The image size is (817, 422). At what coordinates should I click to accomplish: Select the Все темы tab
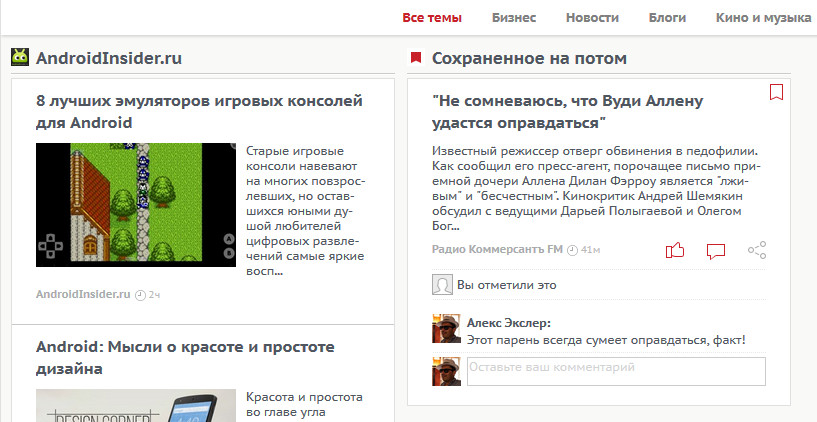[432, 18]
